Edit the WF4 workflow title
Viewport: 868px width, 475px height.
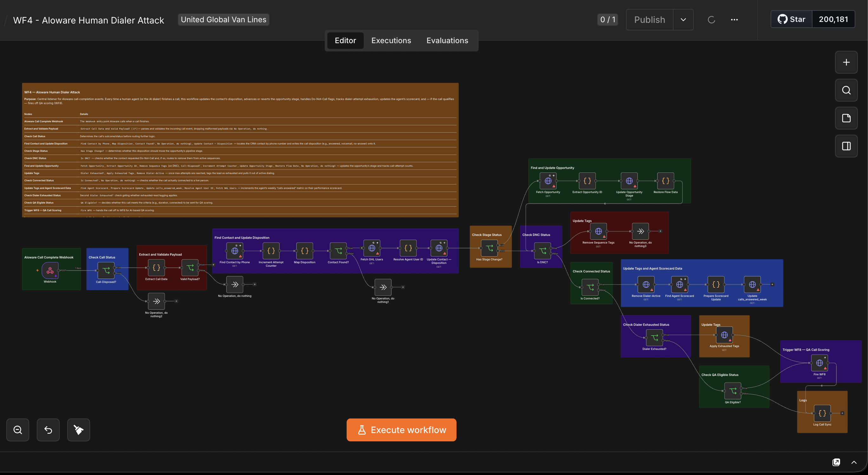pos(88,20)
